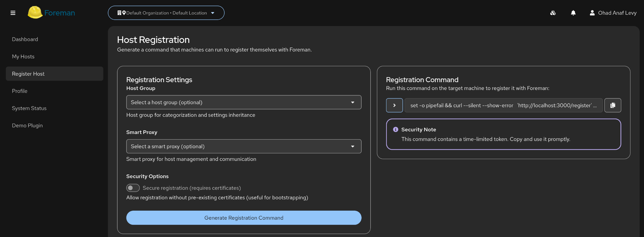Open Ohad Anaf Levy user menu
Image resolution: width=644 pixels, height=237 pixels.
click(x=617, y=13)
